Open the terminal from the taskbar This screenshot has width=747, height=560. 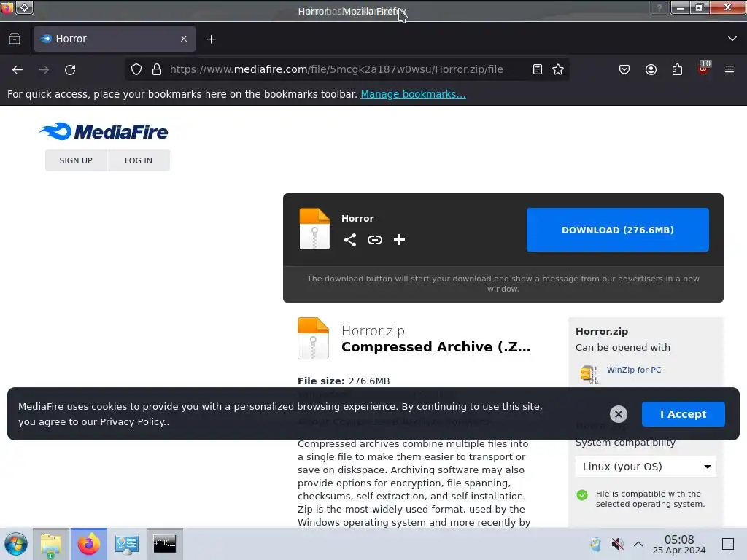(x=165, y=544)
